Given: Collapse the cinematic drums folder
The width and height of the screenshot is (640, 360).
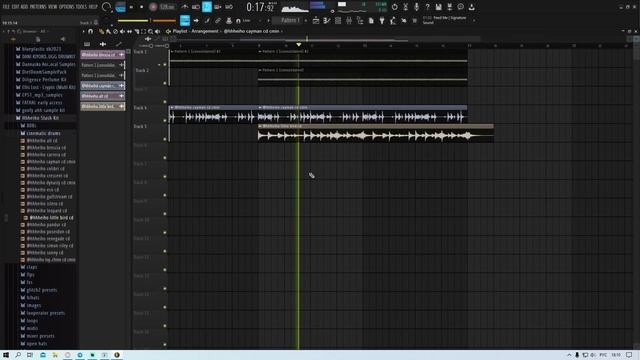Looking at the screenshot, I should point(40,133).
